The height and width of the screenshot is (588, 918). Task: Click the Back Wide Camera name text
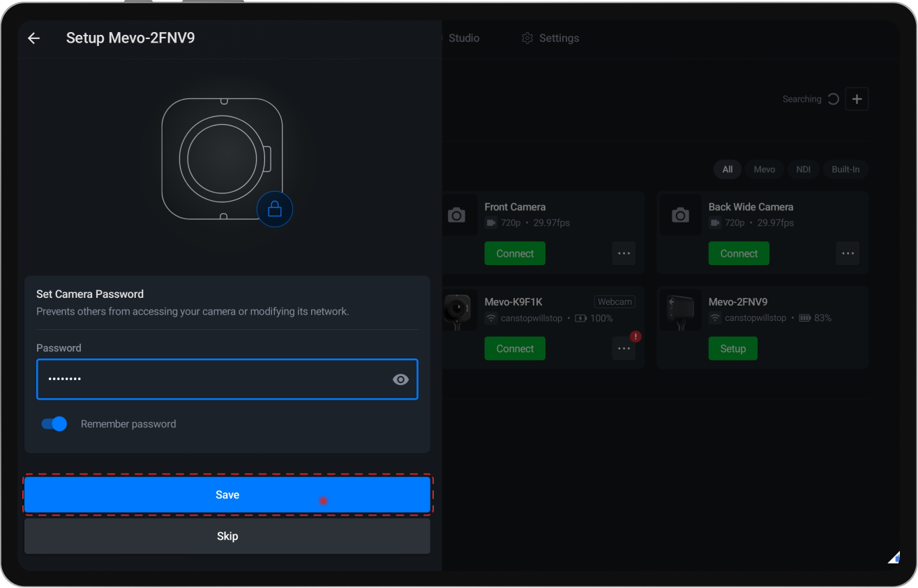tap(751, 207)
